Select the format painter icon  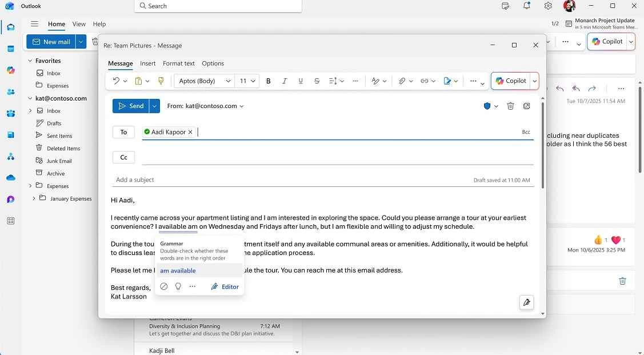pos(161,81)
